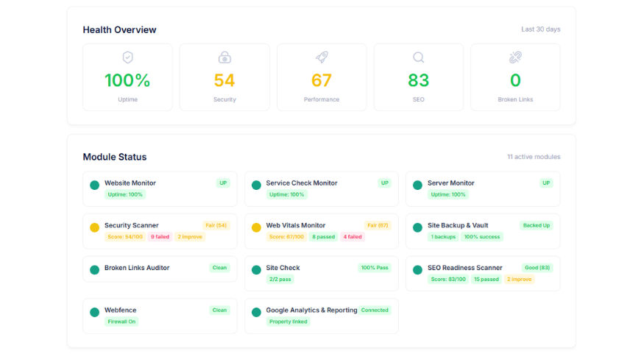
Task: Click the green dot beside Service Check Monitor
Action: tap(256, 185)
